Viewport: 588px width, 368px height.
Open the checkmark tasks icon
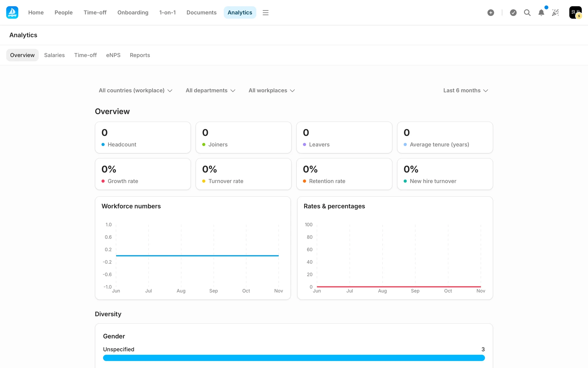tap(513, 13)
